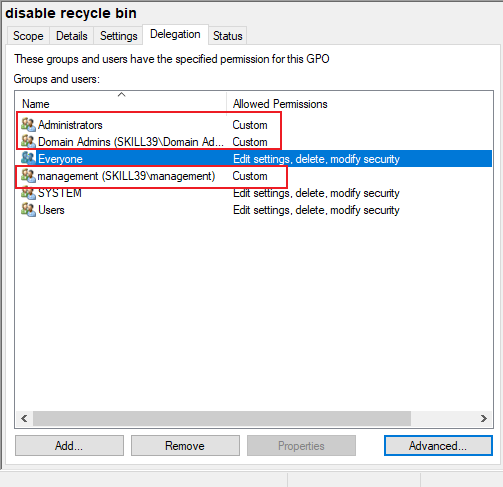Viewport: 503px width, 487px height.
Task: Click the Domain Admins group icon
Action: click(28, 142)
